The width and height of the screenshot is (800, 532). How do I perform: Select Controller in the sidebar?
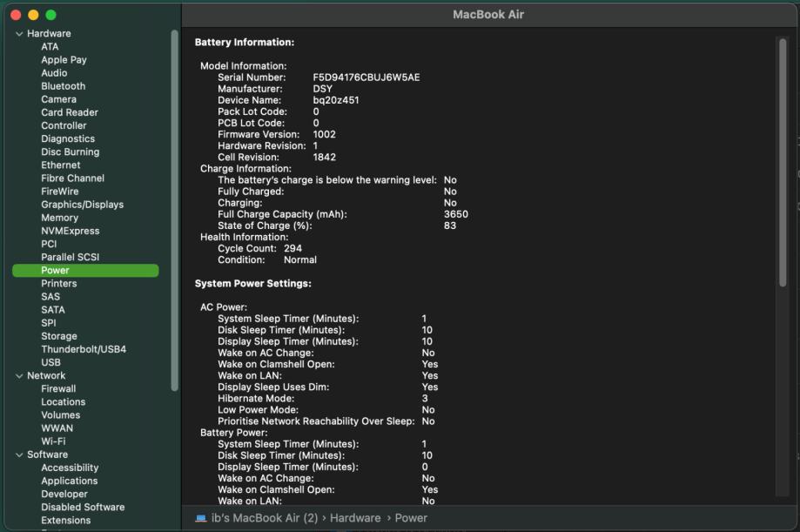coord(64,125)
